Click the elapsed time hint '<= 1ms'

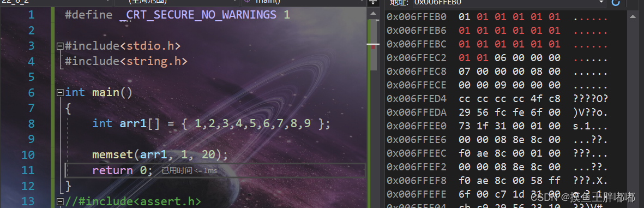pos(189,170)
